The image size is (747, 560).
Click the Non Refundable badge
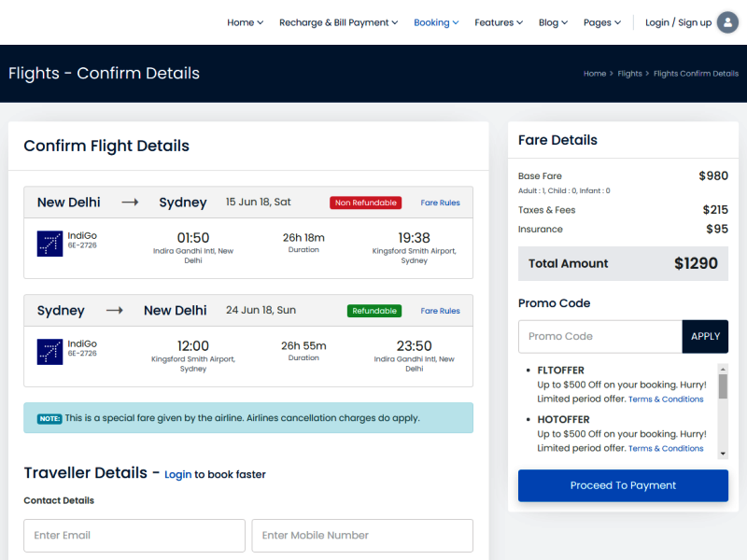point(365,202)
